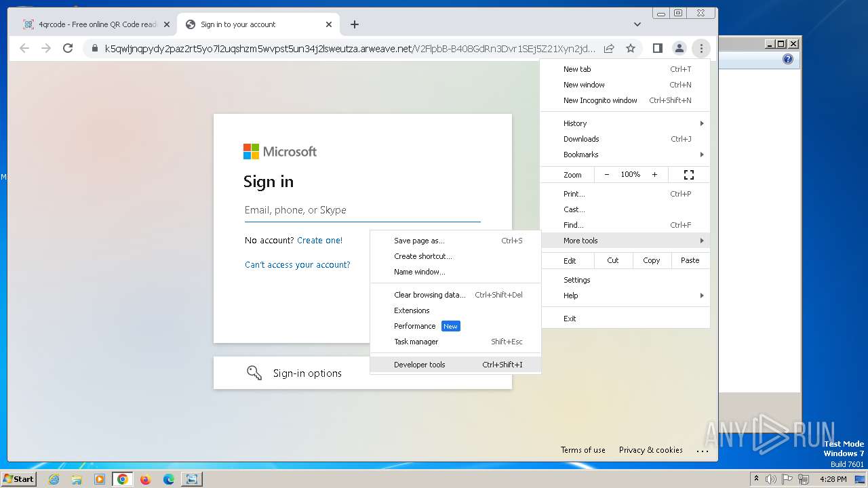The image size is (868, 488).
Task: Click the Microsoft logo
Action: pos(280,152)
